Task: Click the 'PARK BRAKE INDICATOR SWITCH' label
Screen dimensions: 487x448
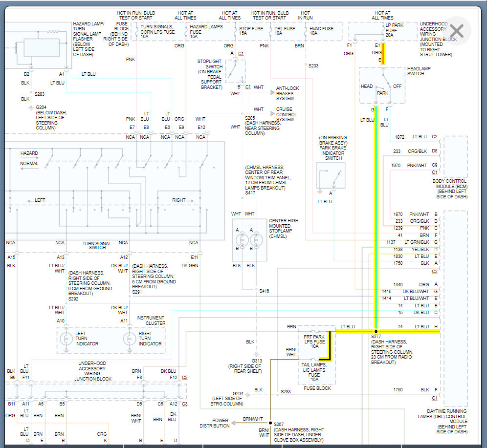Action: tap(333, 153)
